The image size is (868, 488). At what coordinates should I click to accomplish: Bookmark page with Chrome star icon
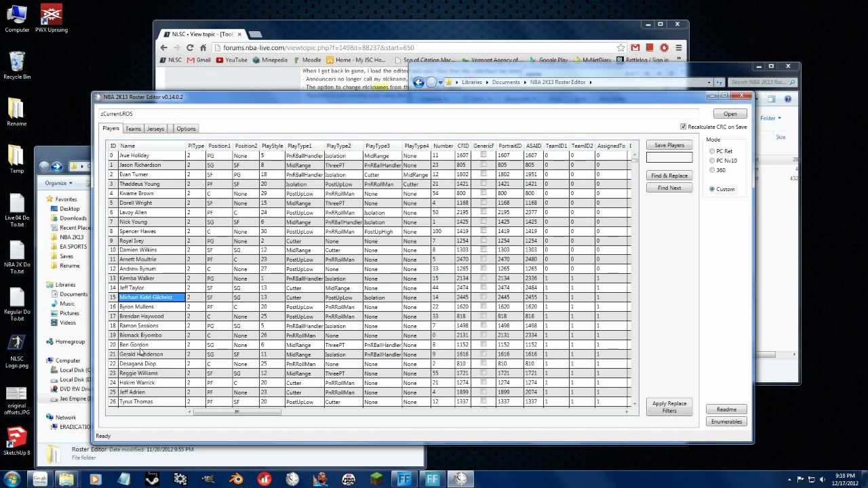point(620,47)
